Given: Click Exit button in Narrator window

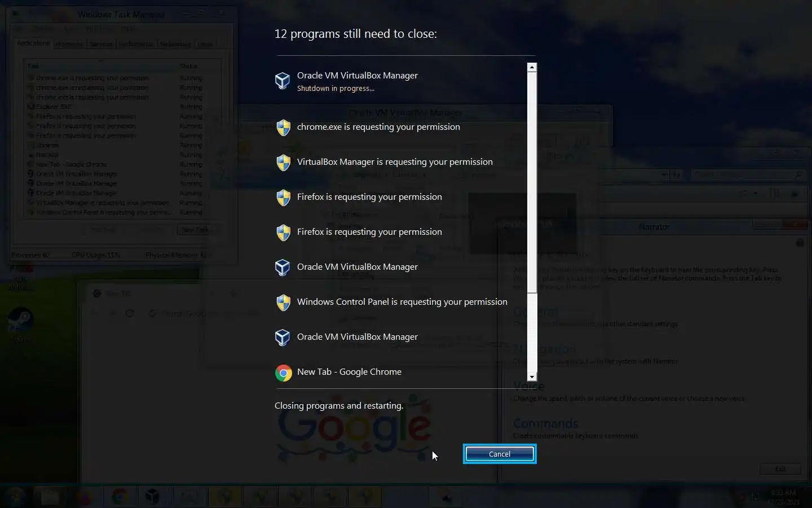Looking at the screenshot, I should [780, 469].
